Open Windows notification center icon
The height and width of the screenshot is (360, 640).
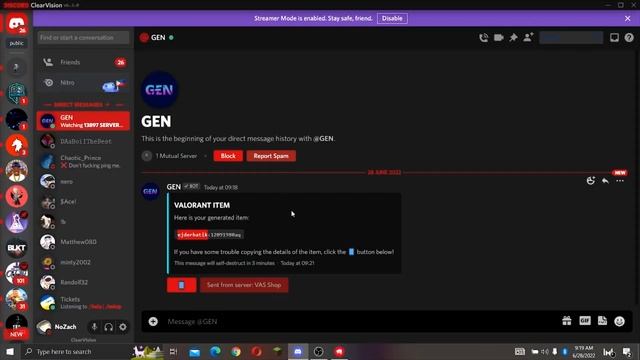click(627, 351)
